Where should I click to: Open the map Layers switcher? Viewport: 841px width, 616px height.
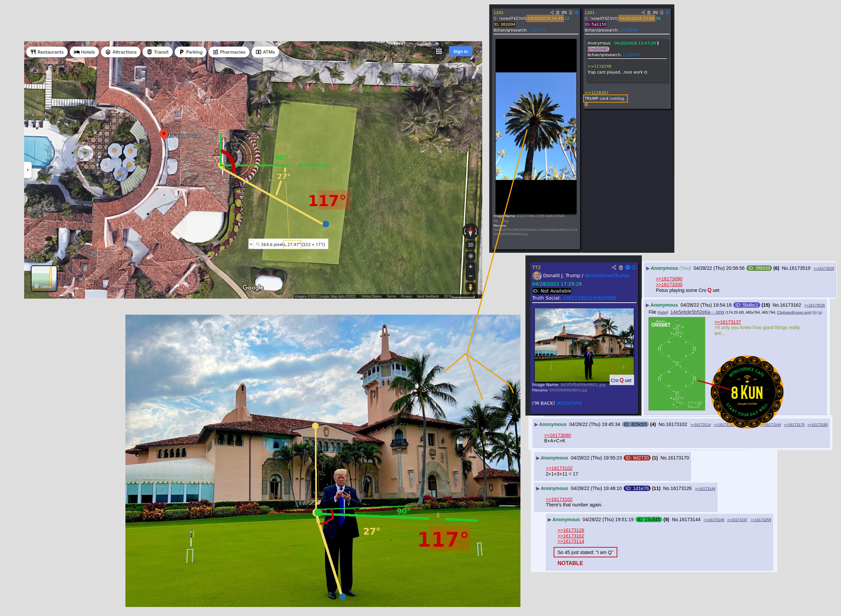point(44,279)
